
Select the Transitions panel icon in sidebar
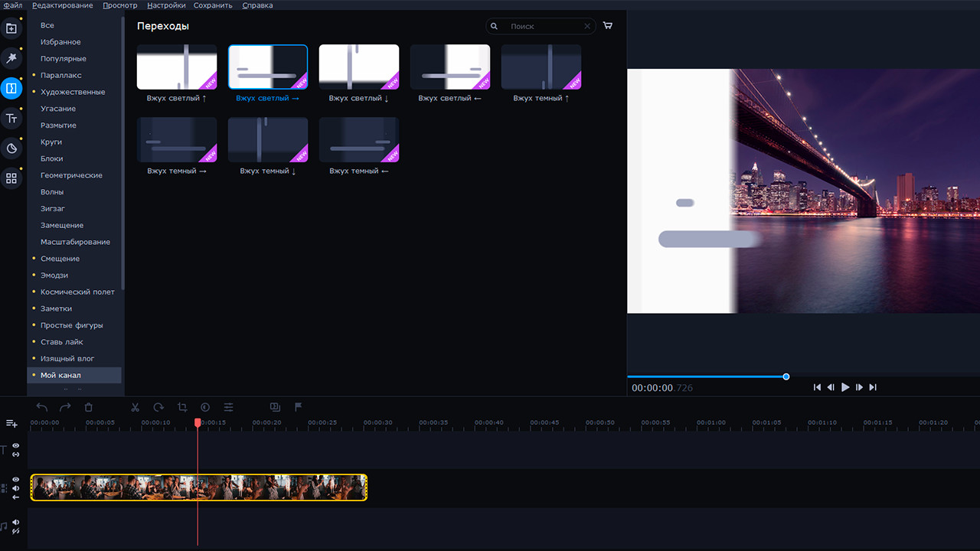11,89
